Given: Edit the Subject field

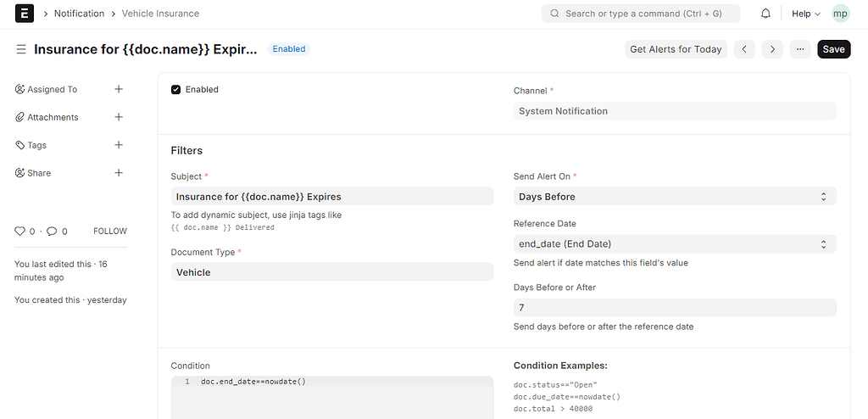Looking at the screenshot, I should (x=332, y=196).
